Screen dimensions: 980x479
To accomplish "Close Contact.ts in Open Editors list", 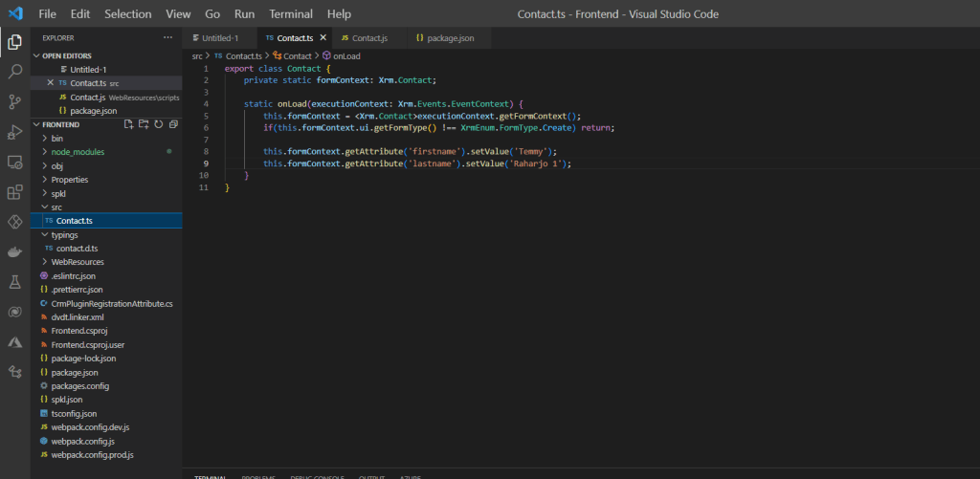I will [51, 83].
